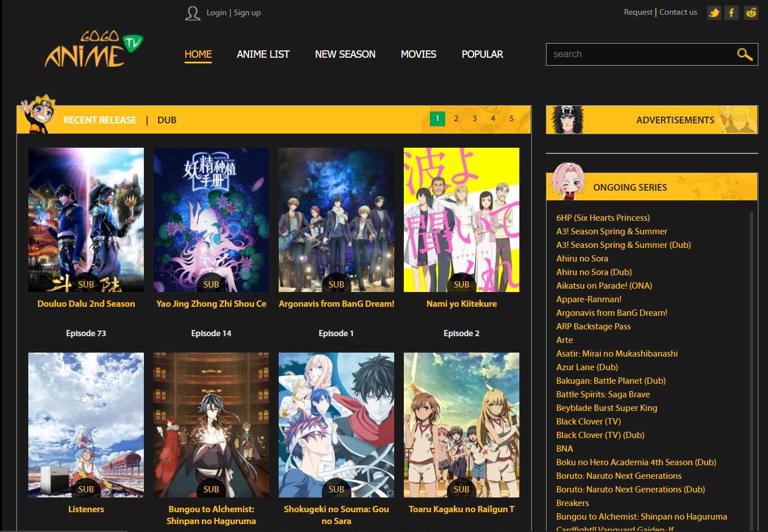Screen dimensions: 768x532
Task: Open the Facebook social icon
Action: point(732,12)
